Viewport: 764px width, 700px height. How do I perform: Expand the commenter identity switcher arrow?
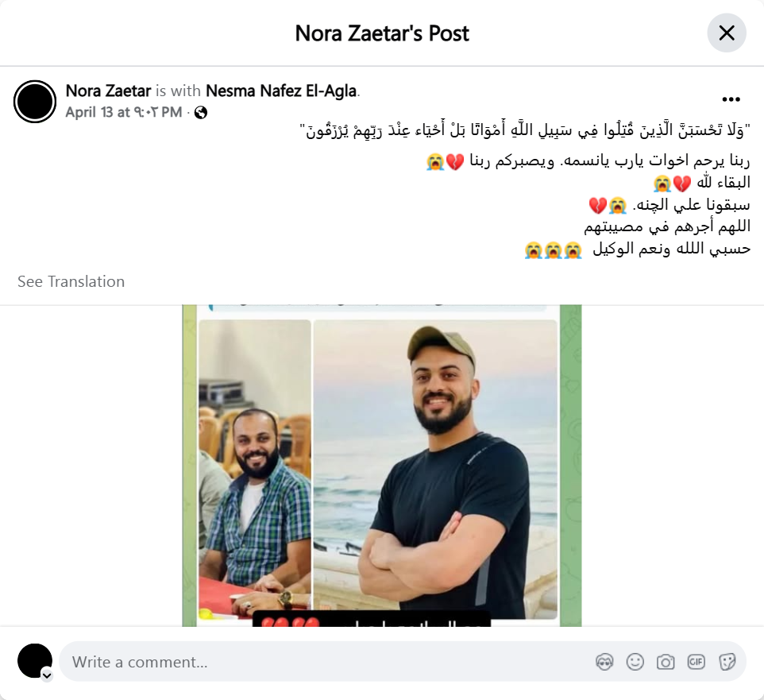(x=47, y=675)
